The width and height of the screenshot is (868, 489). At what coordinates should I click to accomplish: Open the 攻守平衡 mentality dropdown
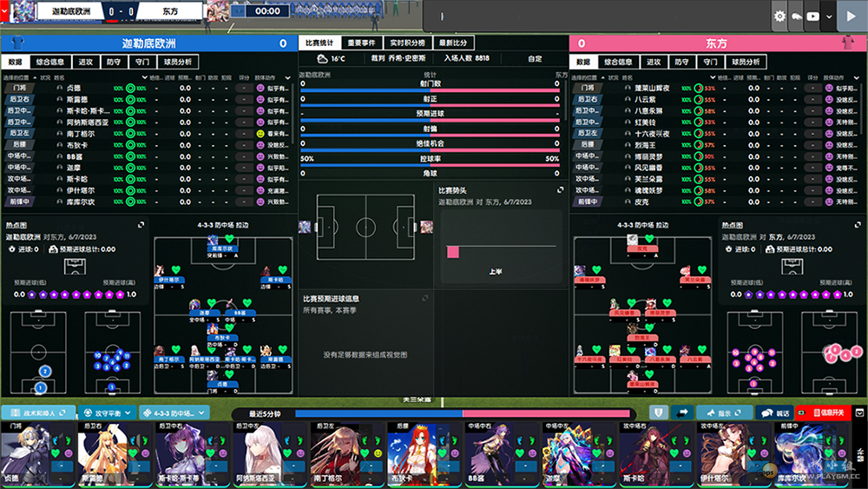pos(107,413)
